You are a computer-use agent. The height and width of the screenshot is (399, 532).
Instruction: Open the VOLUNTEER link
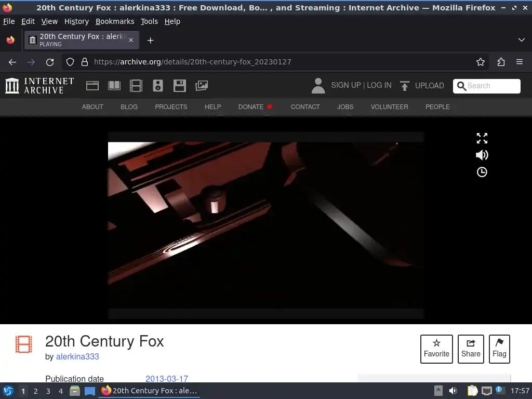(x=389, y=107)
